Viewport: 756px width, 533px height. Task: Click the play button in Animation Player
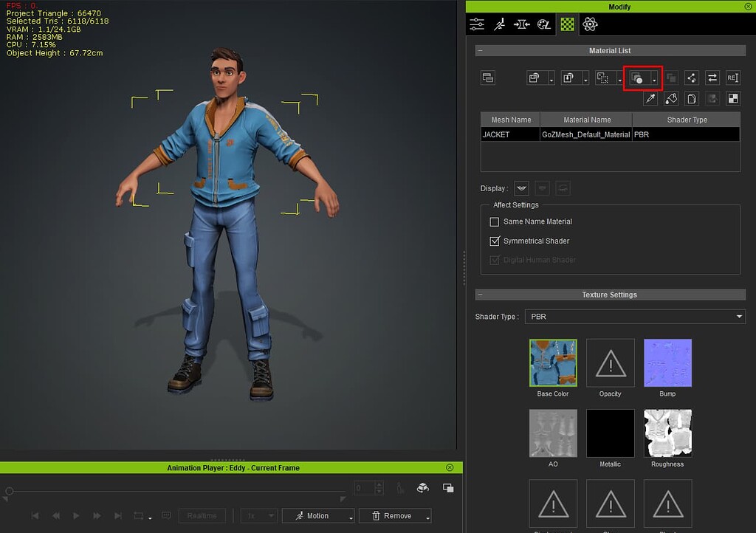pyautogui.click(x=76, y=515)
